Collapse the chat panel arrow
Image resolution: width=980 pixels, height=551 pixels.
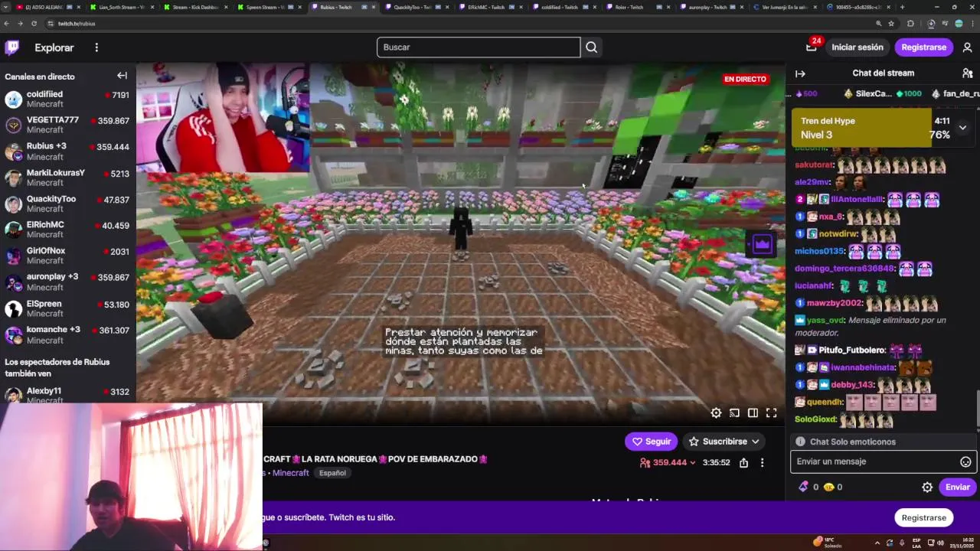[800, 73]
